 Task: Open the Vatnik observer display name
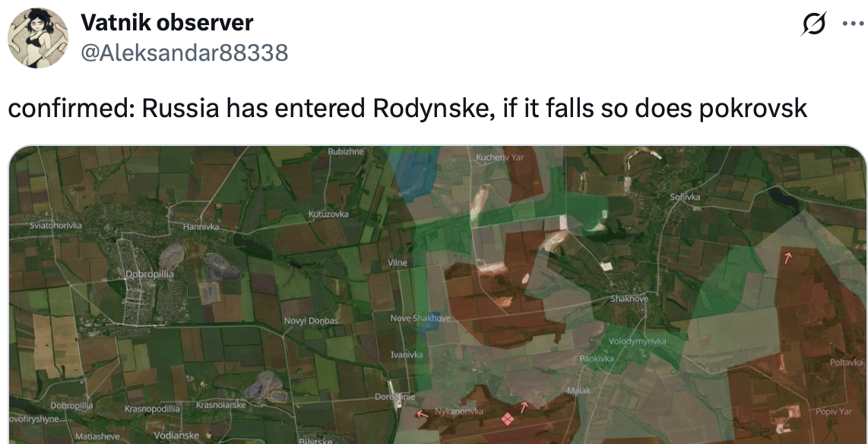click(x=167, y=24)
